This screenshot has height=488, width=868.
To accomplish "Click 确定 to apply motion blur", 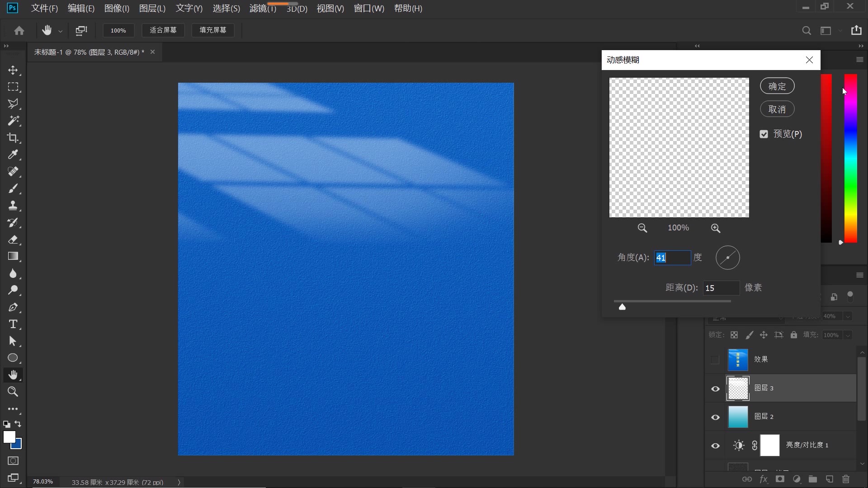I will [x=777, y=86].
